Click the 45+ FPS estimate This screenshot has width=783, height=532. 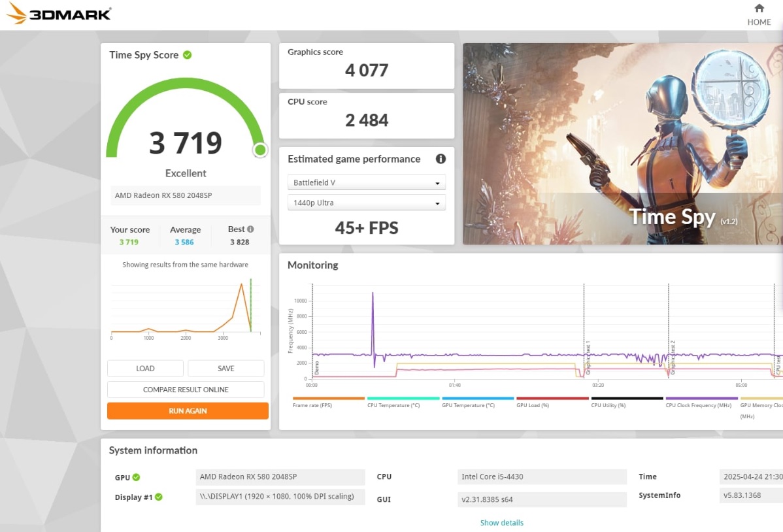[367, 228]
